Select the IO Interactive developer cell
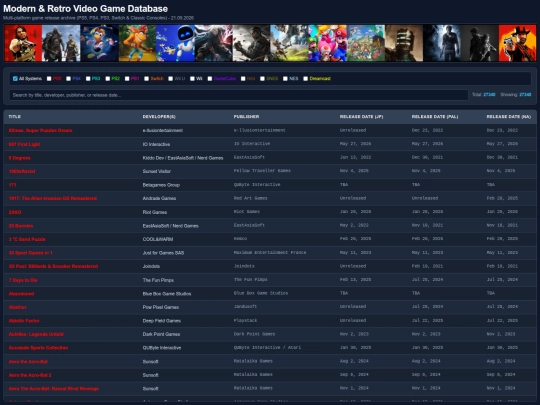This screenshot has height=405, width=540. [x=156, y=144]
